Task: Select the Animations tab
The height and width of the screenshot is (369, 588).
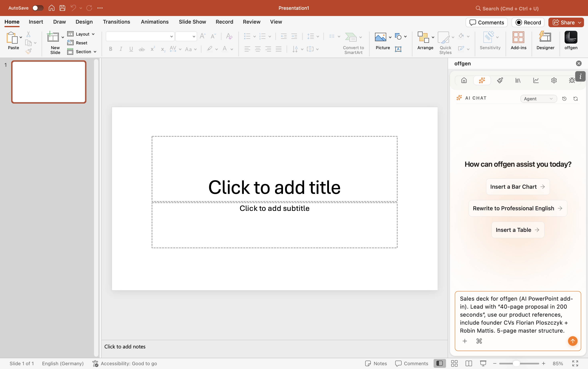Action: [x=155, y=22]
